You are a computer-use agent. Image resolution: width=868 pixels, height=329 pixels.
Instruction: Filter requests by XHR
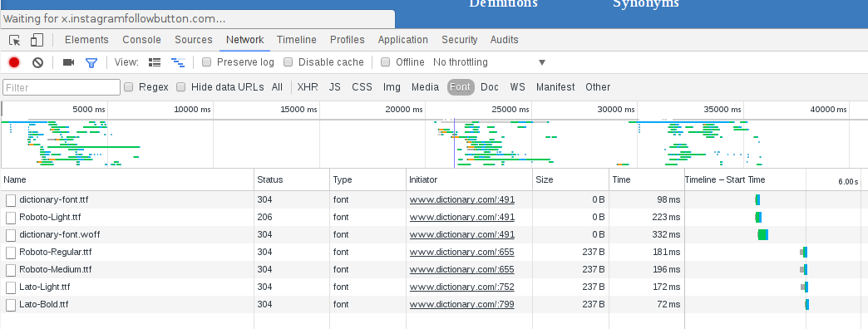point(308,86)
